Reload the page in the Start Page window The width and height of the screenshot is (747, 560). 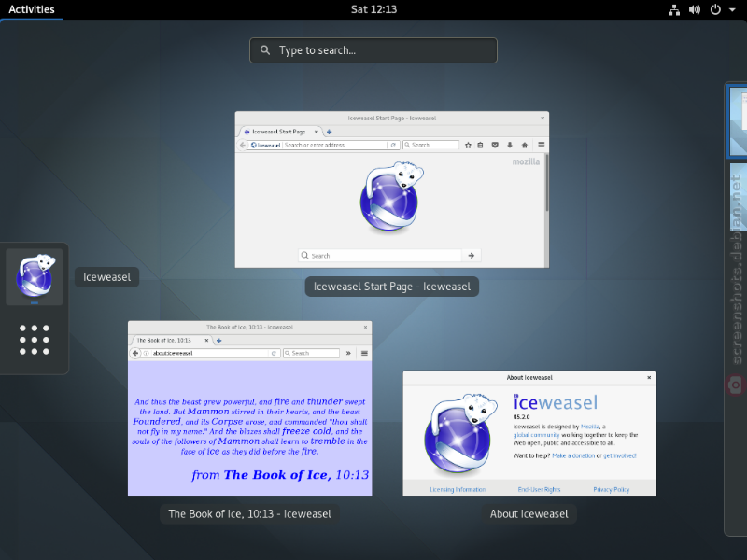(x=393, y=146)
